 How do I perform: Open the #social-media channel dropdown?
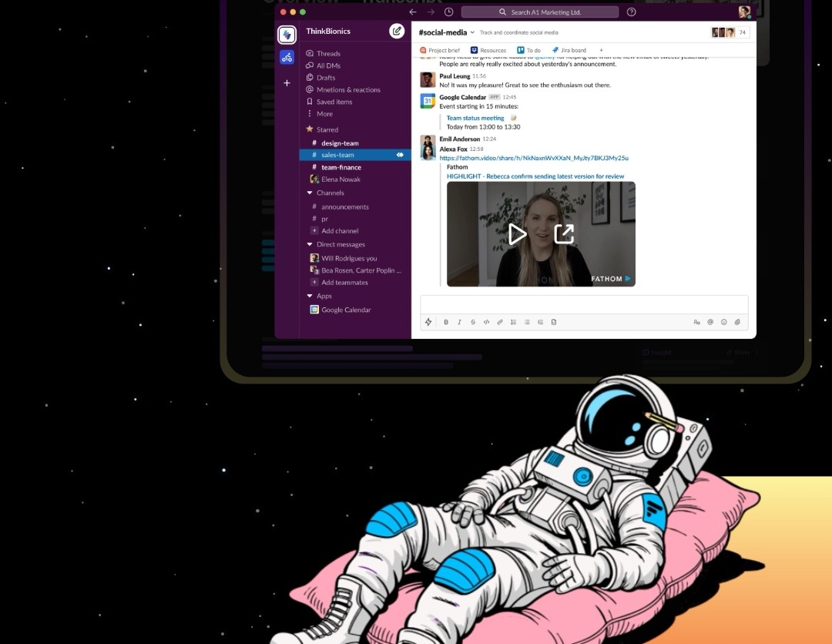pos(472,32)
